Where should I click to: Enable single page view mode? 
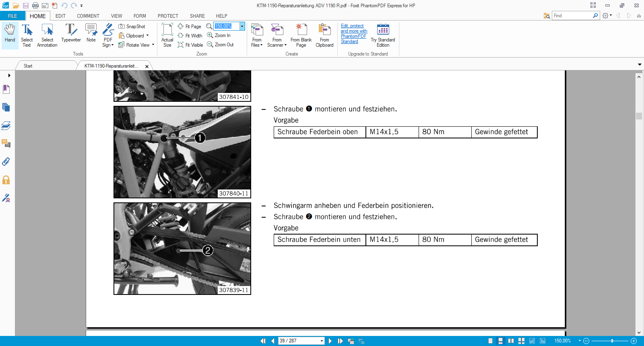point(490,341)
